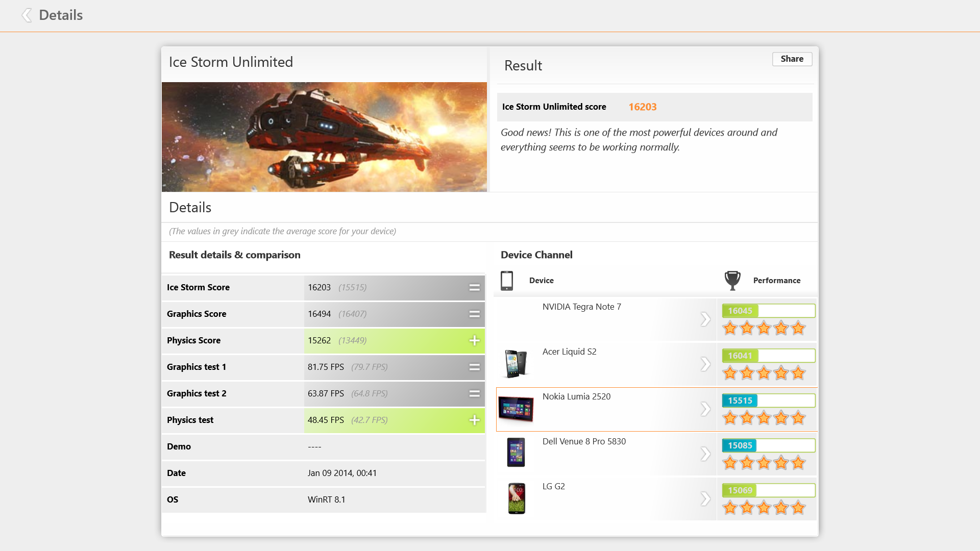Click the Device Channel heading
This screenshot has height=551, width=980.
pyautogui.click(x=536, y=255)
